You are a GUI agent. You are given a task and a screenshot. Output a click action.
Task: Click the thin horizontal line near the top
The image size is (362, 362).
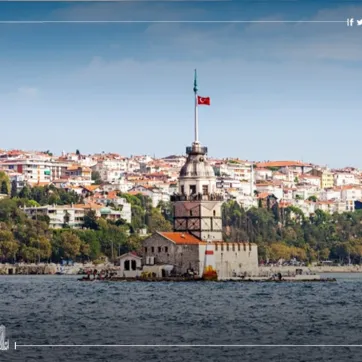(173, 22)
